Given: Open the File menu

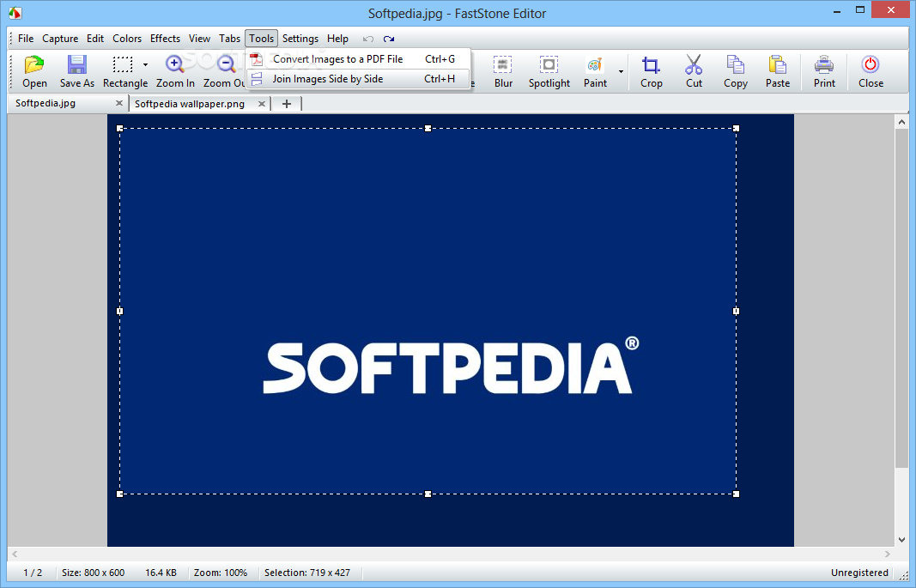Looking at the screenshot, I should [26, 39].
